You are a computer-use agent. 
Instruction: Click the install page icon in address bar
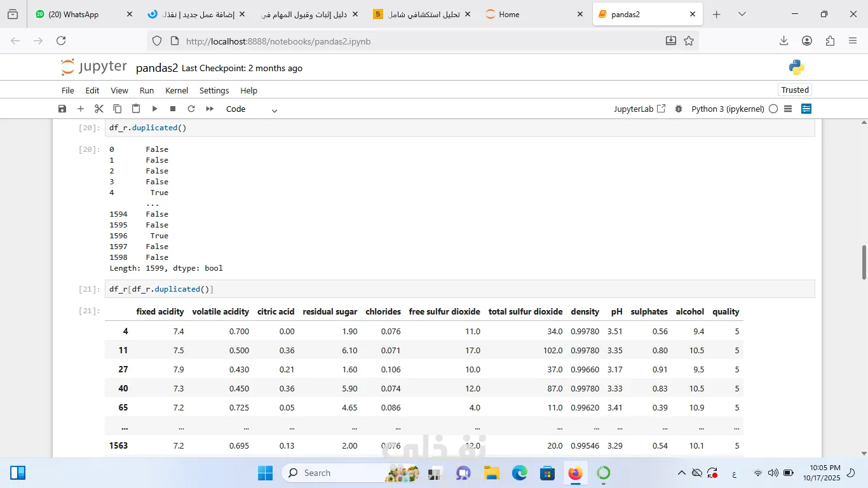click(671, 41)
